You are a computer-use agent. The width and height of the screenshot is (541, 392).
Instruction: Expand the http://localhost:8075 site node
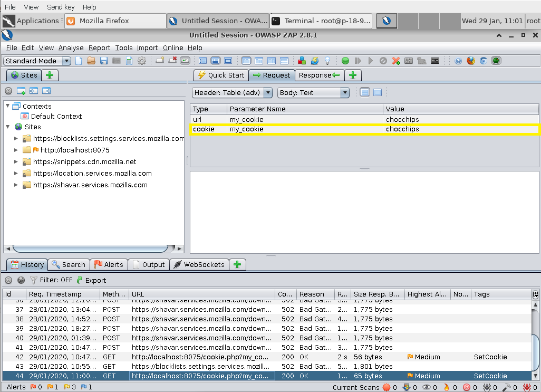(16, 150)
